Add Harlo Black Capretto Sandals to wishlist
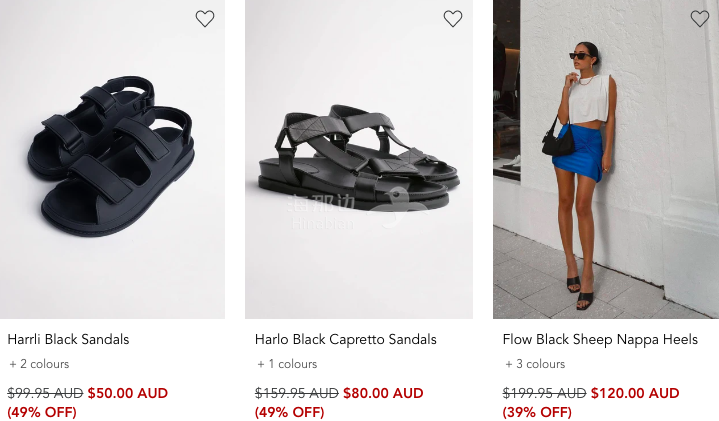Image resolution: width=719 pixels, height=421 pixels. coord(453,19)
